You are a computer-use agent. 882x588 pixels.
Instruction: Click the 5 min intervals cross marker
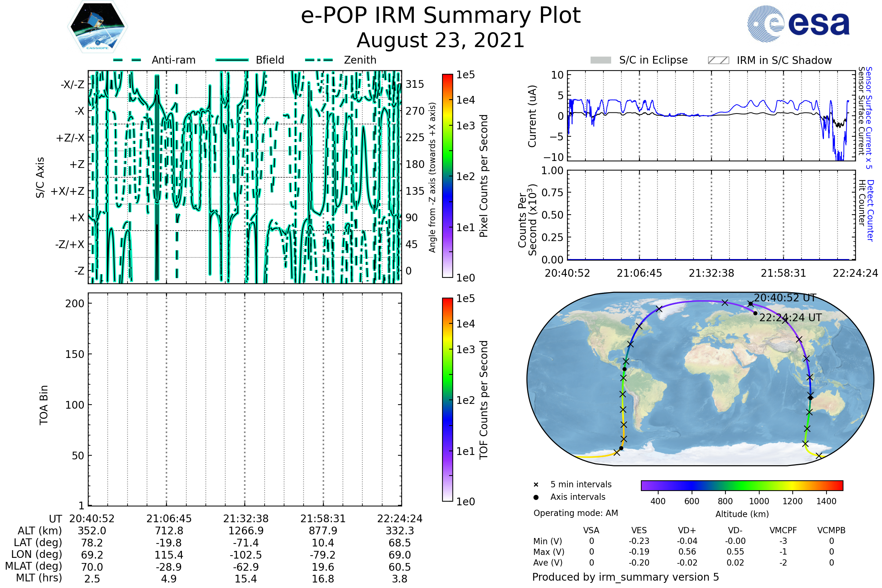[x=536, y=485]
